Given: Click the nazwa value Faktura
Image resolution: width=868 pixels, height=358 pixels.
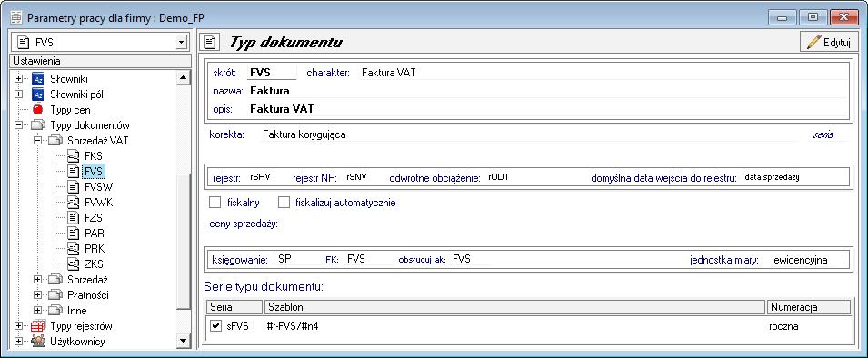Looking at the screenshot, I should coord(270,91).
